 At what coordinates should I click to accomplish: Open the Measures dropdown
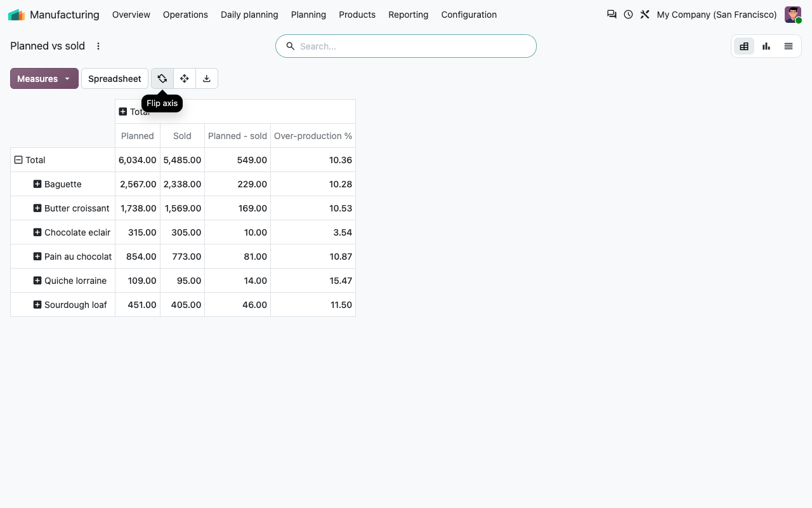[44, 79]
